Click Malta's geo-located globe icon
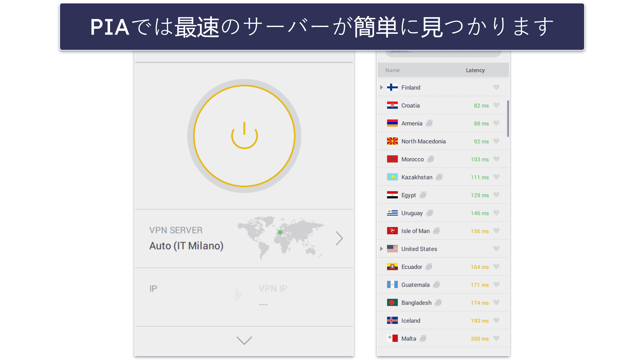 tap(423, 338)
